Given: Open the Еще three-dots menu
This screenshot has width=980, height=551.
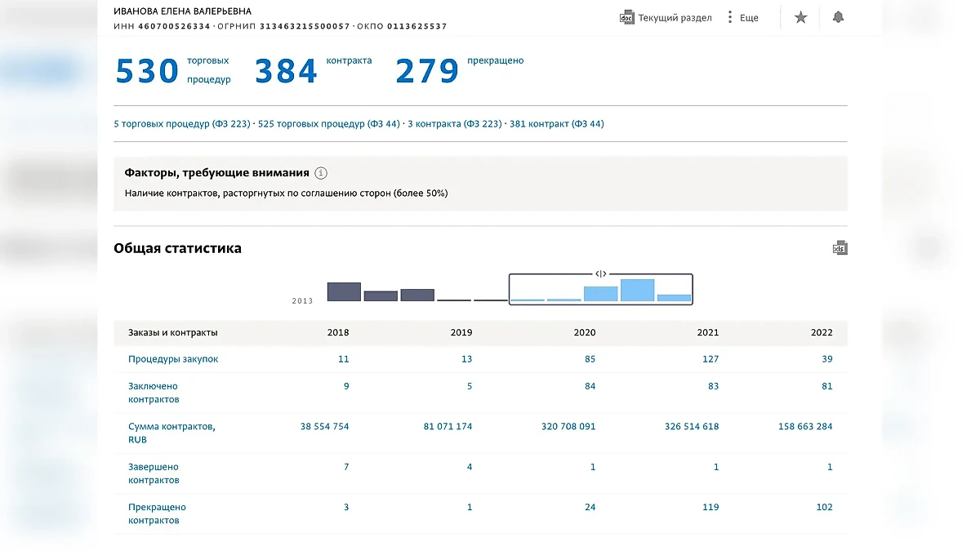Looking at the screenshot, I should [730, 17].
